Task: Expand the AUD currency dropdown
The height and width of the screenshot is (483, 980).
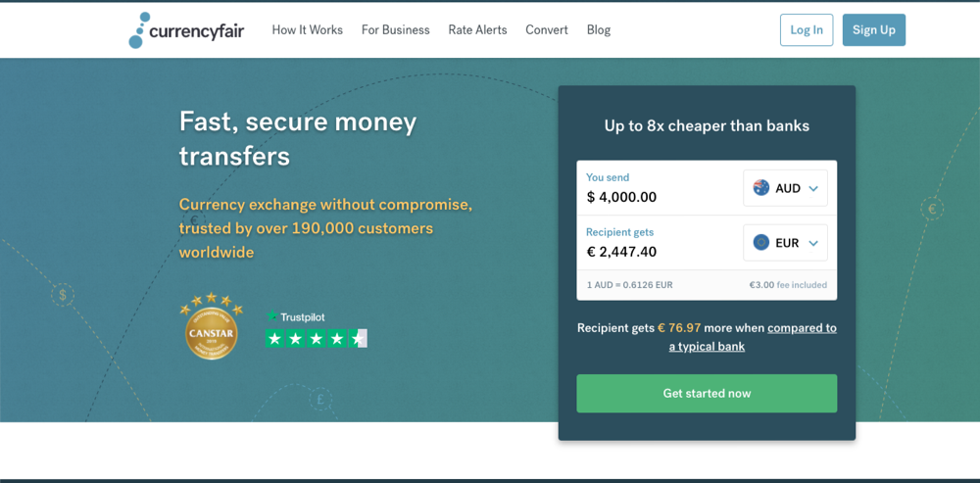Action: click(812, 188)
